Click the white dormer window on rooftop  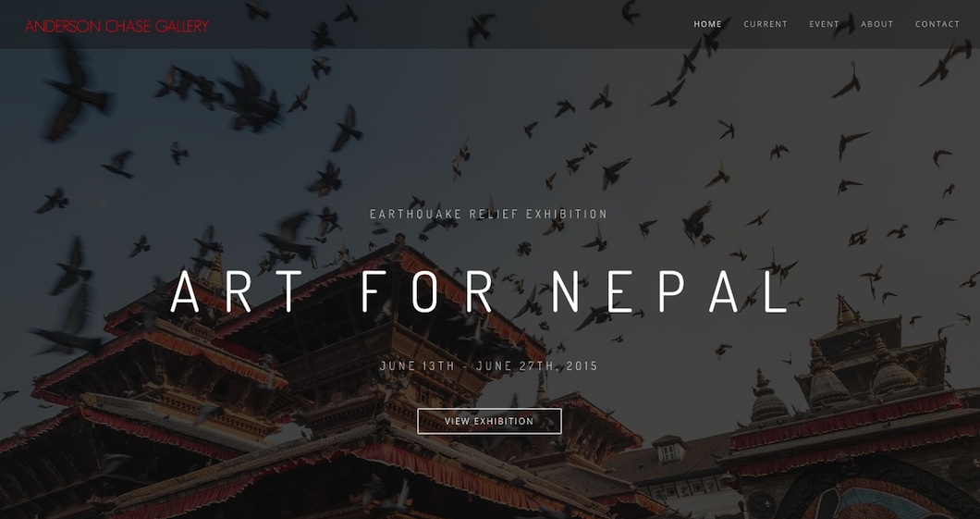click(x=668, y=449)
